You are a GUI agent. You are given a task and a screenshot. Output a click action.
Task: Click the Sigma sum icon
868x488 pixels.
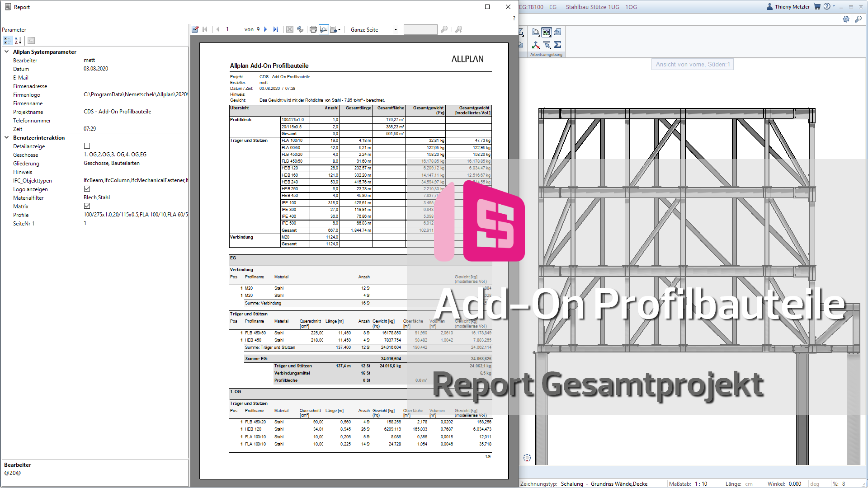tap(557, 45)
